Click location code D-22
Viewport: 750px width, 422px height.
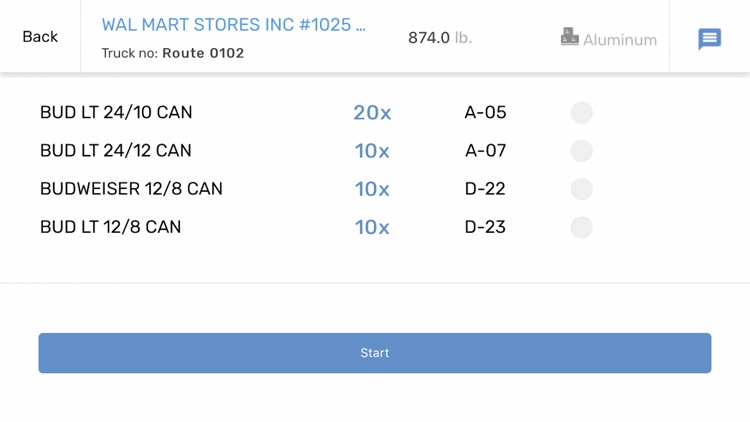485,189
